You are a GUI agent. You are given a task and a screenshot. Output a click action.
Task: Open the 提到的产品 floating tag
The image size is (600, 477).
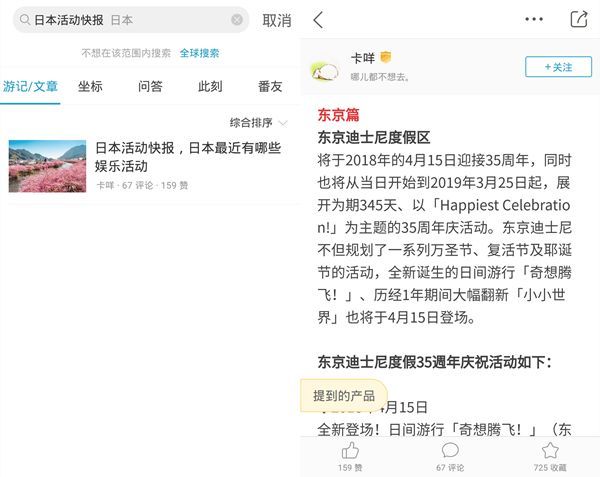[343, 396]
